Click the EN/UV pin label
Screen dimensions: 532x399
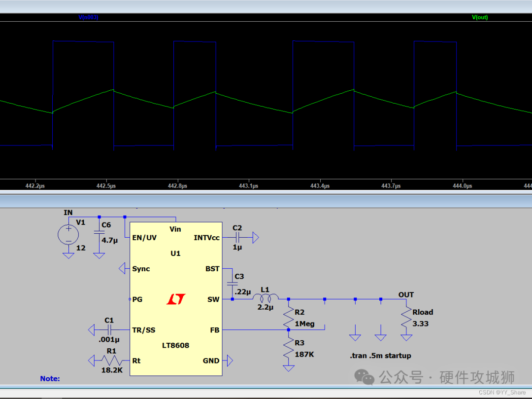(144, 238)
